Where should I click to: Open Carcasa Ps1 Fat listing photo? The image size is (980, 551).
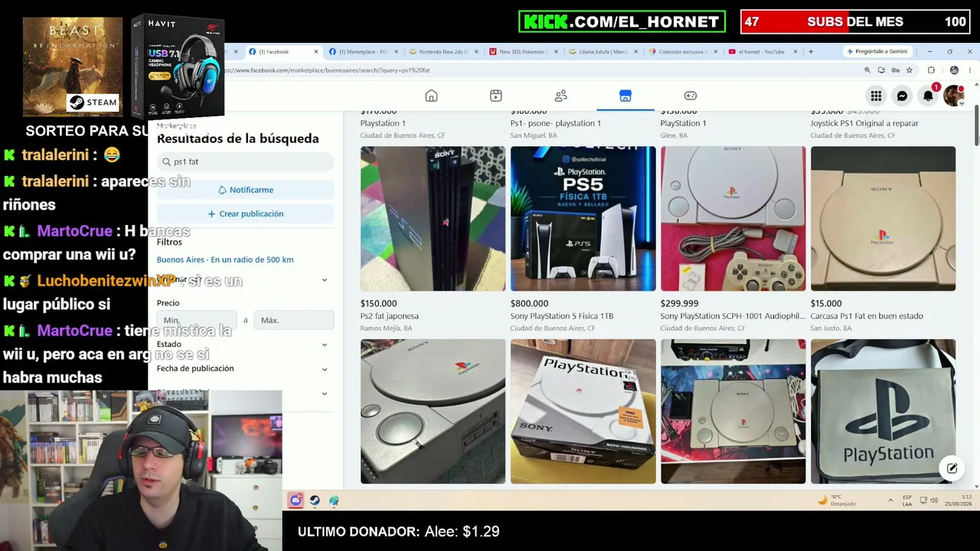click(883, 219)
